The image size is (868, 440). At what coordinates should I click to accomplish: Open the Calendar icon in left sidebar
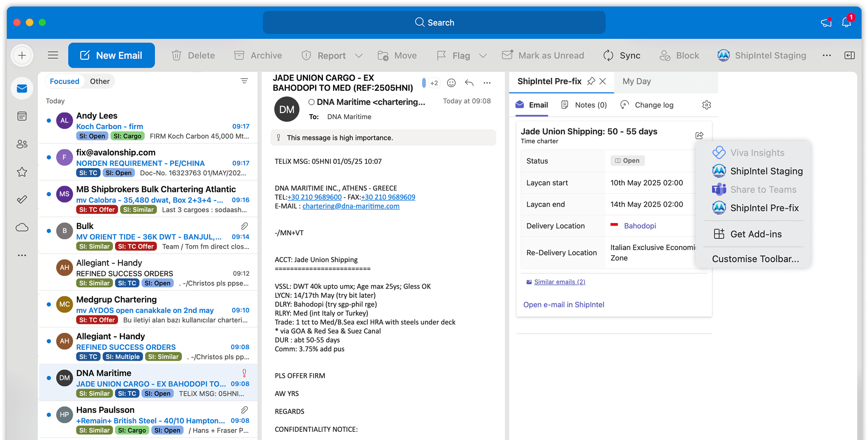22,116
